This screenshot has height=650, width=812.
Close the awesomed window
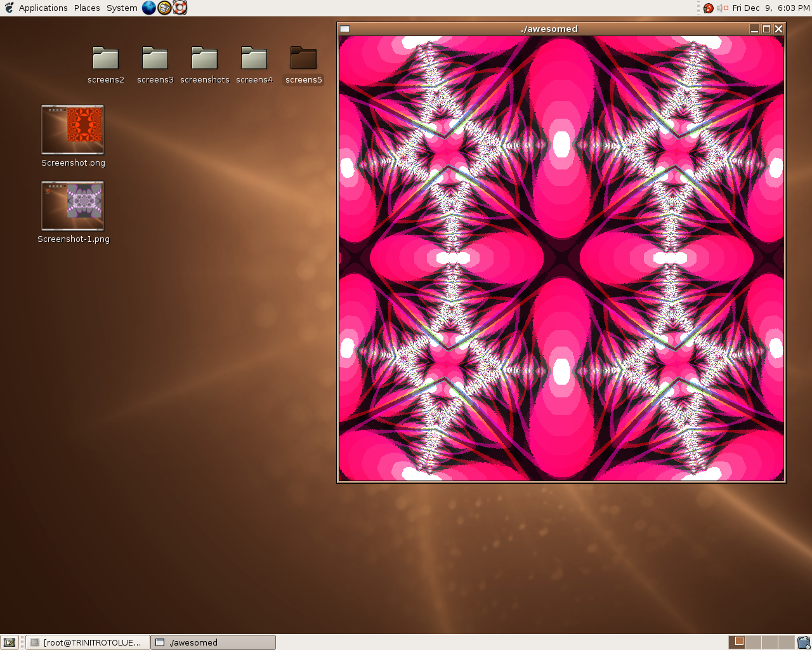778,29
